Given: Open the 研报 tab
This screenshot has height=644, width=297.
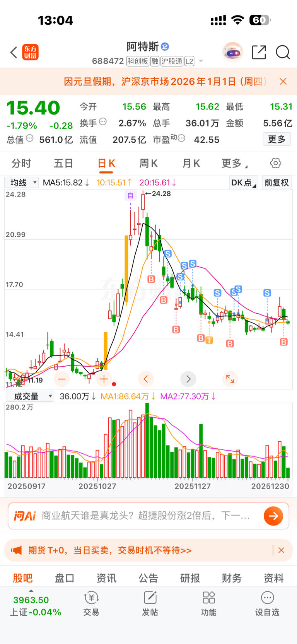Looking at the screenshot, I should (190, 578).
